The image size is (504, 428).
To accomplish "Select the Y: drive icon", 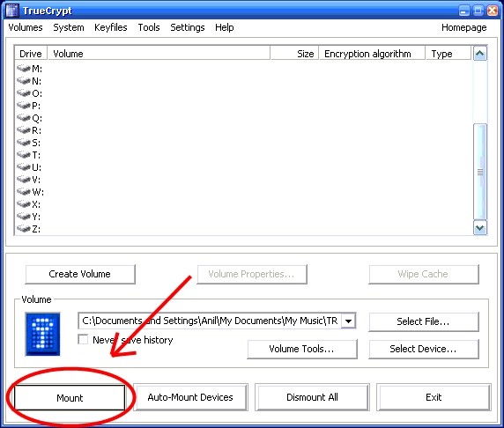I will click(24, 217).
